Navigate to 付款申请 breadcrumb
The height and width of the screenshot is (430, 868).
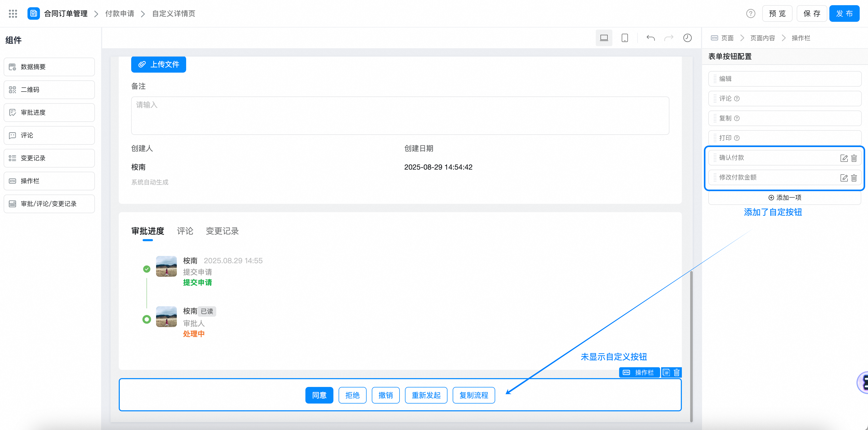click(120, 13)
